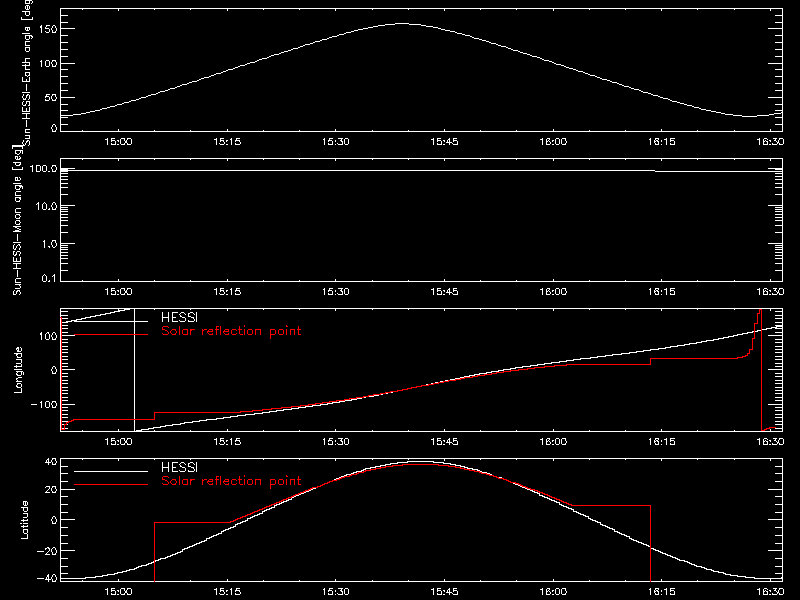Click 16:00 time label under Earth angle plot
Image resolution: width=800 pixels, height=600 pixels.
(553, 142)
